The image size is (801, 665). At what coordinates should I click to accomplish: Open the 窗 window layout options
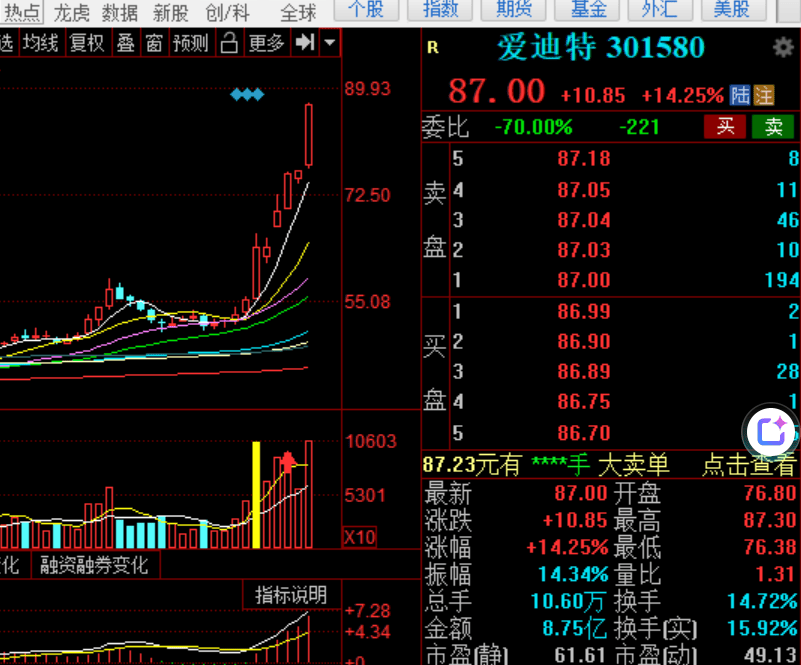(x=153, y=43)
